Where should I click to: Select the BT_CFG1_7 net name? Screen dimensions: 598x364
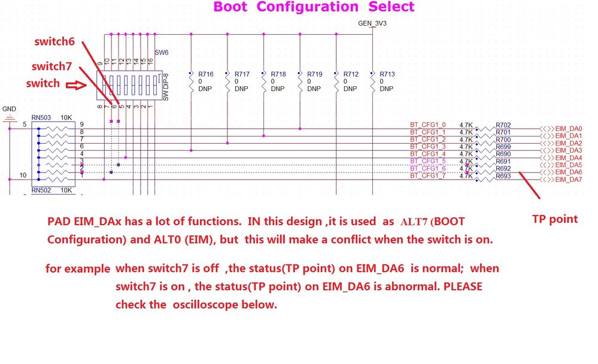(x=427, y=175)
